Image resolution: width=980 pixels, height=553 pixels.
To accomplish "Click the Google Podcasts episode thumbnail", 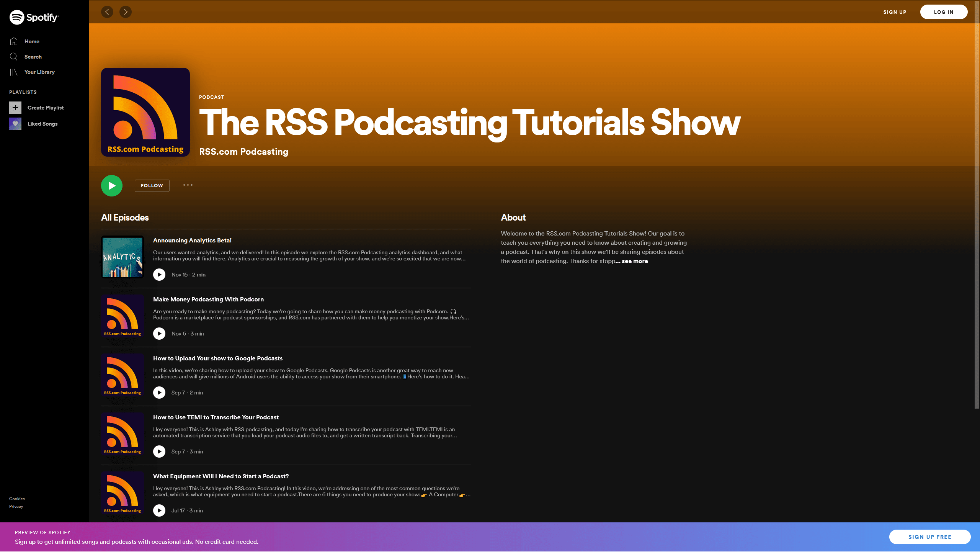I will tap(122, 375).
